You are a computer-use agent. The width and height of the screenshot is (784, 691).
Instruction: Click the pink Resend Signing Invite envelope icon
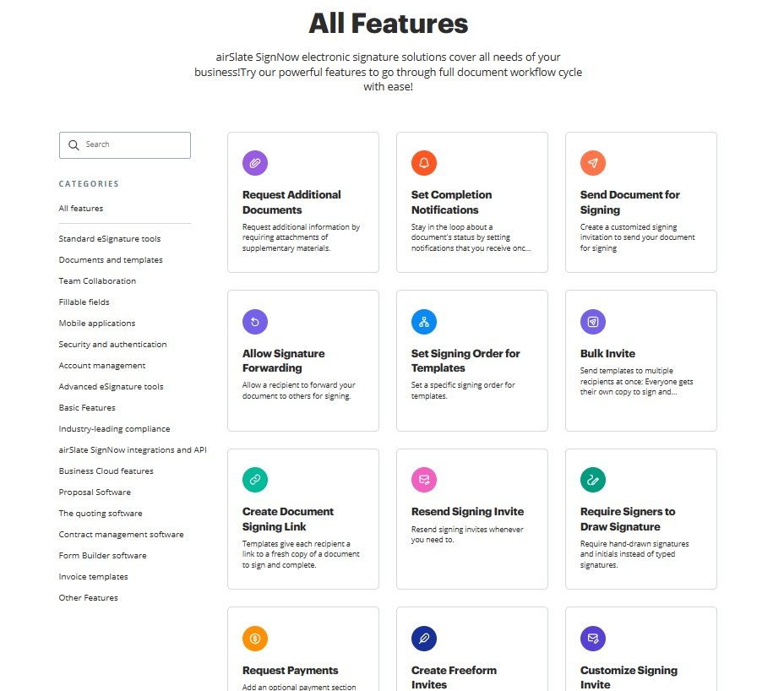424,480
